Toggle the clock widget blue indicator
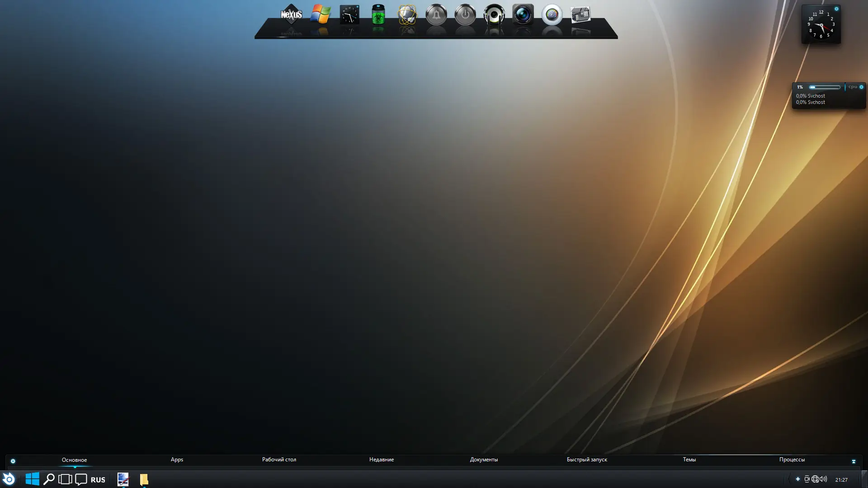The width and height of the screenshot is (868, 488). [836, 9]
